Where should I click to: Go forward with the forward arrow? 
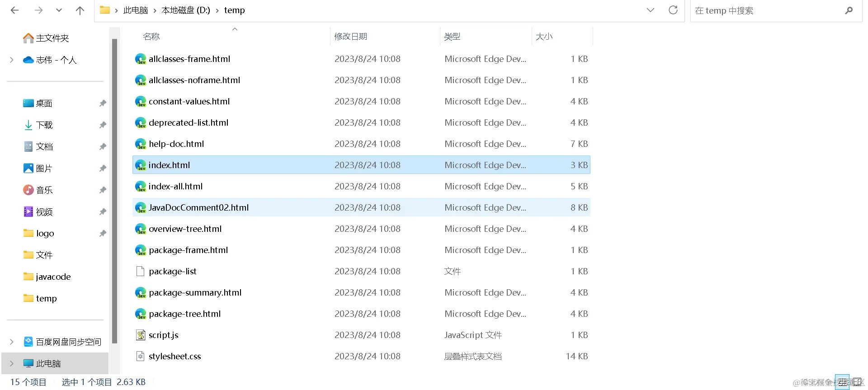click(x=39, y=10)
